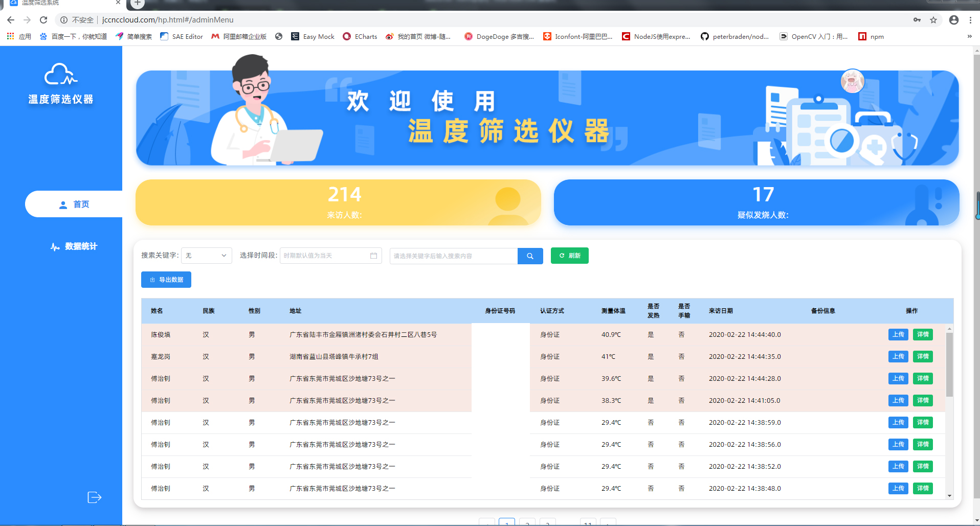Click the table's vertical scrollbar thumb
Screen dimensions: 980x526
coord(949,364)
